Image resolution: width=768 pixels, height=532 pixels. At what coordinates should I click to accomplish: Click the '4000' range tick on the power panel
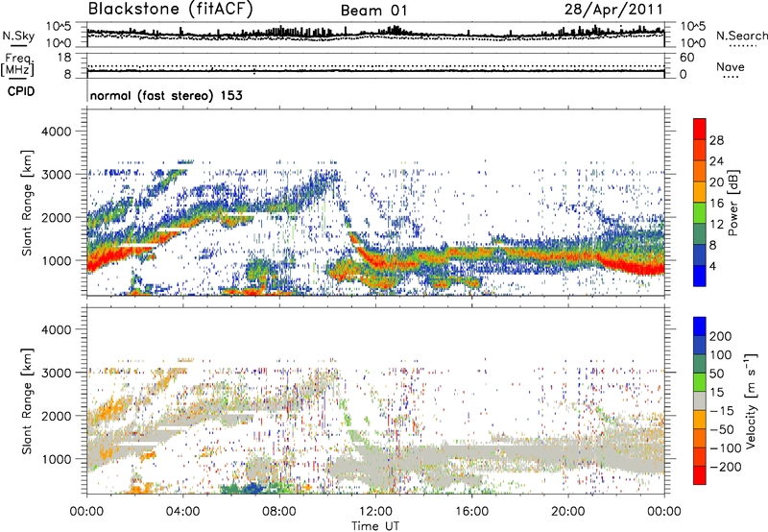pyautogui.click(x=56, y=132)
